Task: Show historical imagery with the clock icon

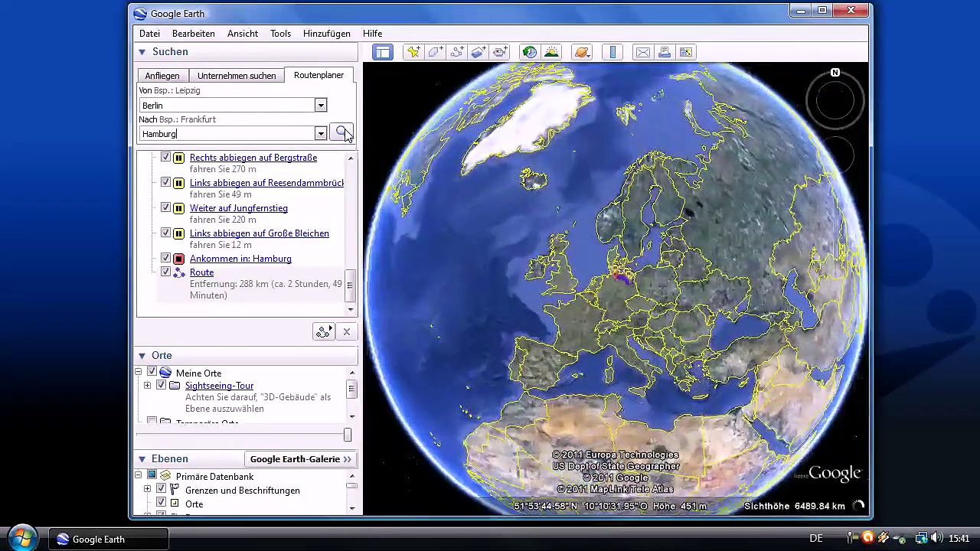Action: [x=529, y=52]
